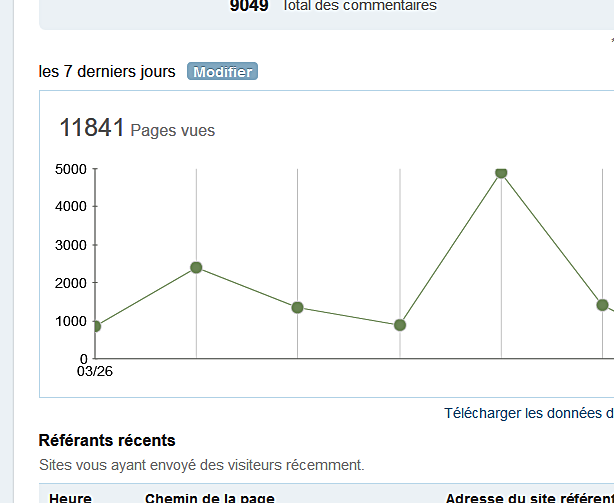The image size is (614, 503).
Task: Click the Total des commentaires text
Action: pos(360,6)
